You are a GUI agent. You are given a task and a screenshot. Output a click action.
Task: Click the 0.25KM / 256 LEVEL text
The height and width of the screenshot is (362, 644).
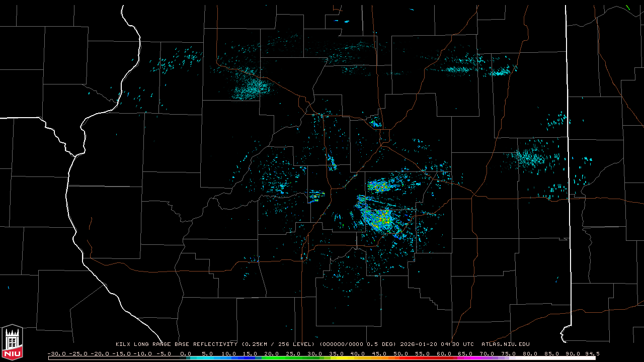(x=278, y=344)
